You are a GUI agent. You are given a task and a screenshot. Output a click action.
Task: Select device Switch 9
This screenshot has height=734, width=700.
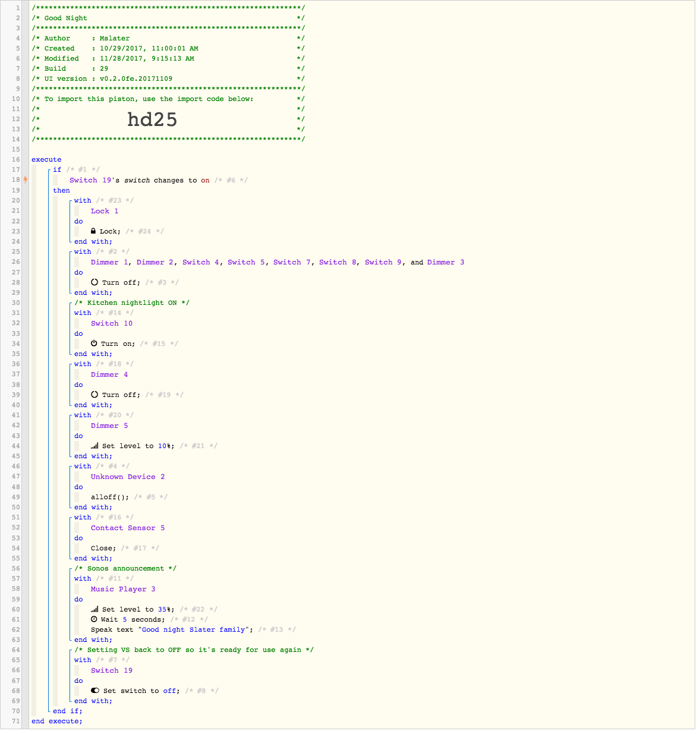tap(383, 262)
